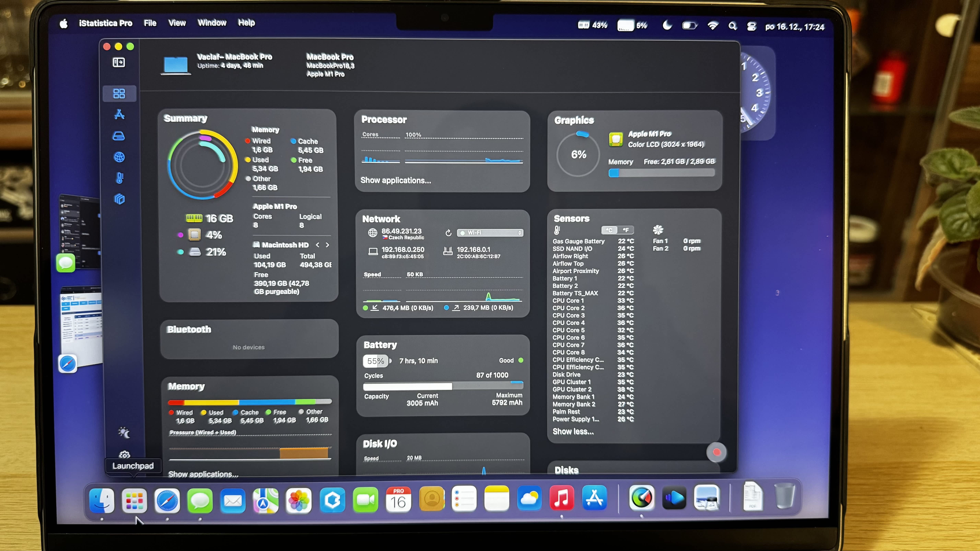This screenshot has height=551, width=980.
Task: Switch sensor units to Fahrenheit
Action: (626, 230)
